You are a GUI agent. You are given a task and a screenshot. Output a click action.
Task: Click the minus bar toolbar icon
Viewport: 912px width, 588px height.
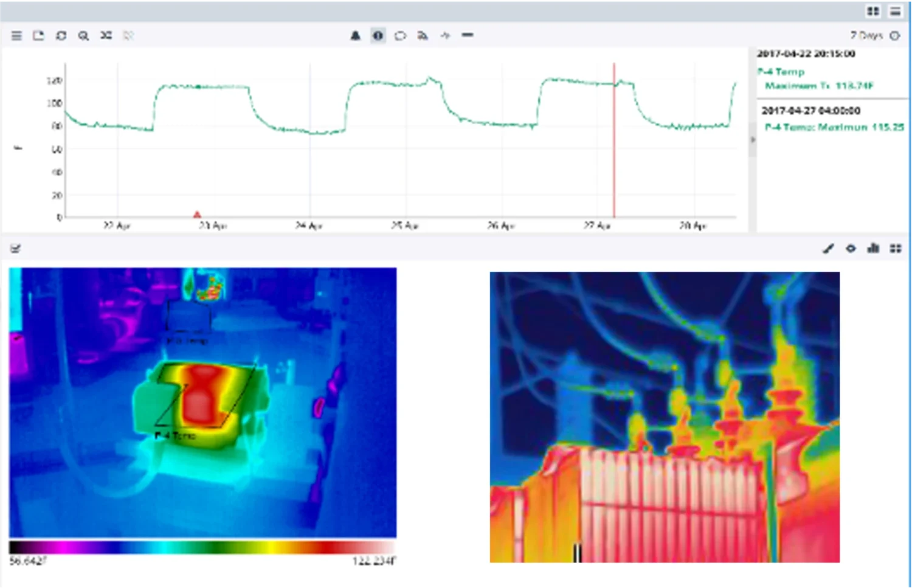point(467,35)
